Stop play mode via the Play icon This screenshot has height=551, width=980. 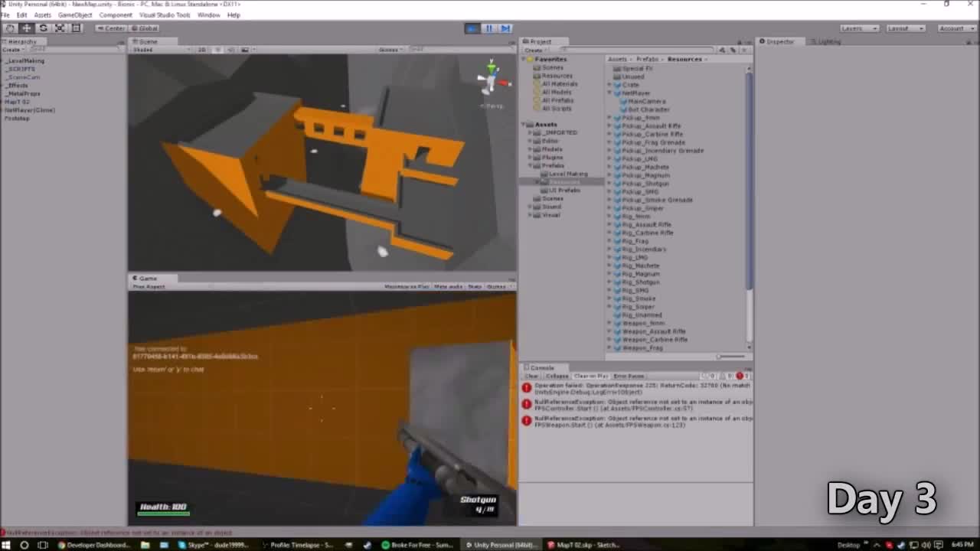click(471, 28)
